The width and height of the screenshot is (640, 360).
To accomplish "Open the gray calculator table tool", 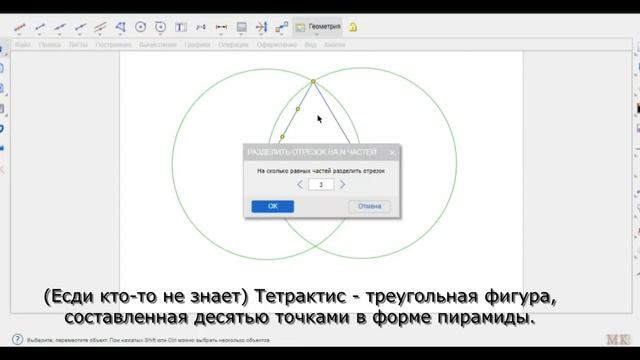I will tap(242, 27).
